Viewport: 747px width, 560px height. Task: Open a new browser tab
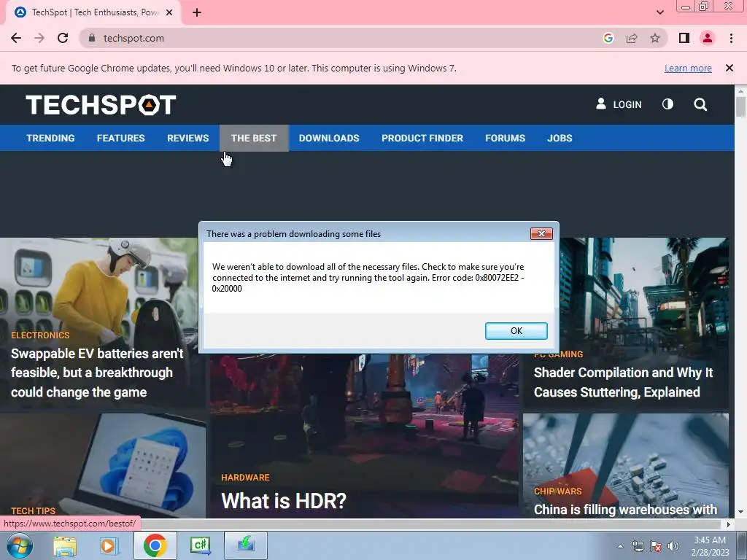tap(197, 12)
